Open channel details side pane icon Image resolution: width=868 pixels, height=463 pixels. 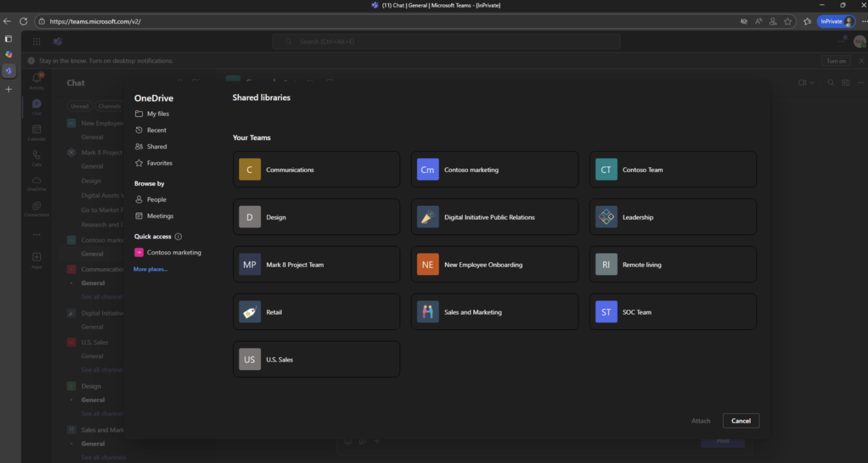click(x=846, y=83)
